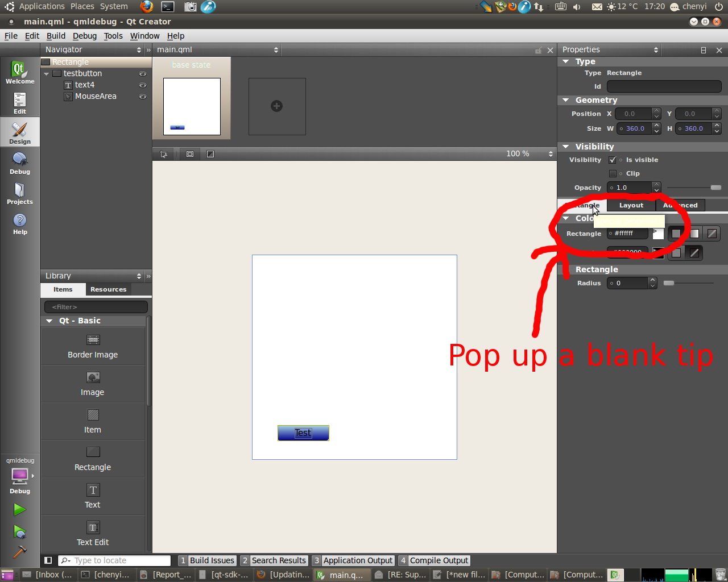728x582 pixels.
Task: Open the Projects mode
Action: (x=20, y=193)
